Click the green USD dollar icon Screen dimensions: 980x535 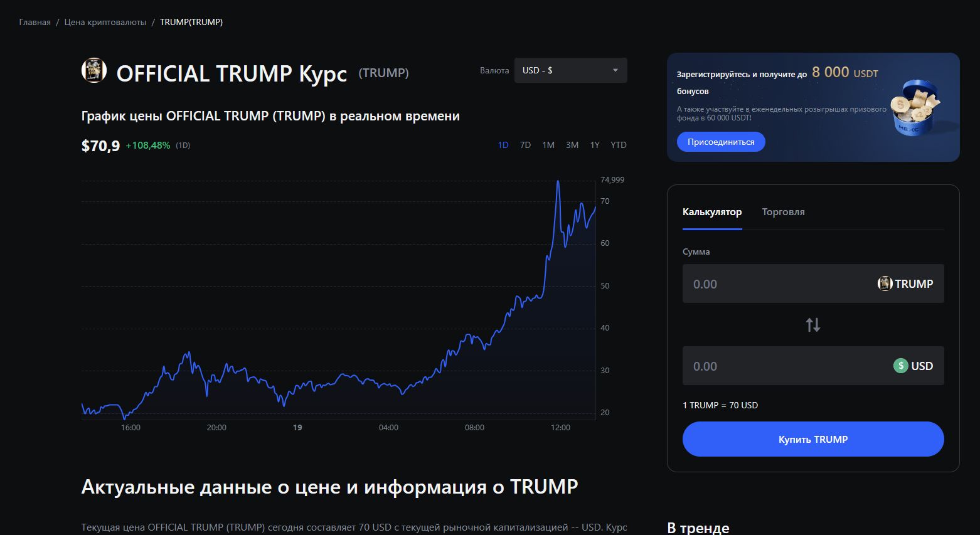click(x=900, y=366)
